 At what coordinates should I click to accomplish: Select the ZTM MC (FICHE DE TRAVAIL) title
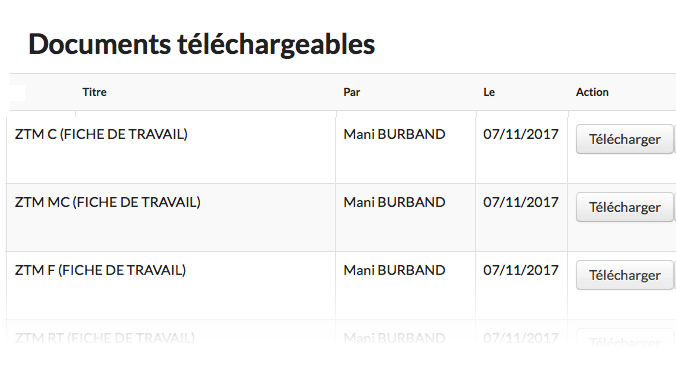tap(108, 202)
